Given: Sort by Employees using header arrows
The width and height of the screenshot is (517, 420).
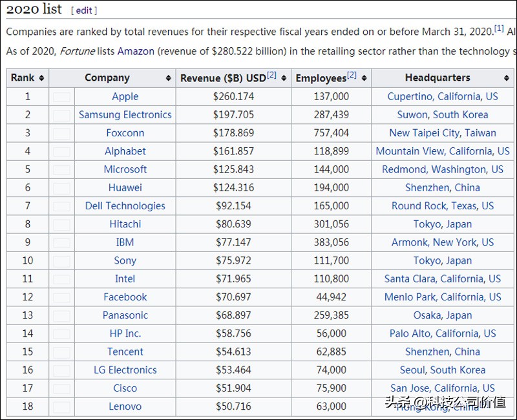Looking at the screenshot, I should pos(364,78).
